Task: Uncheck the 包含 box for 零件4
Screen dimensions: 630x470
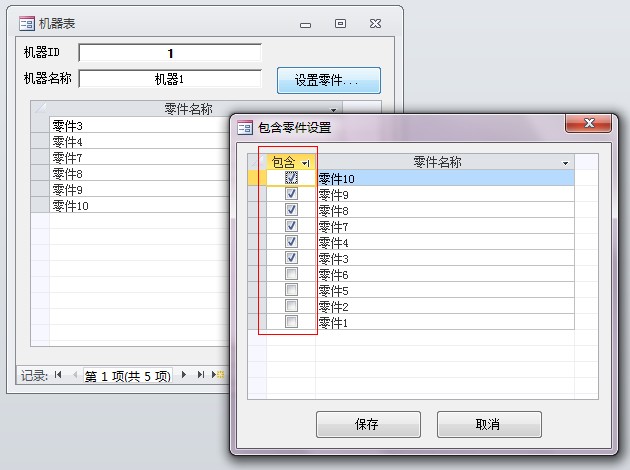Action: point(291,242)
